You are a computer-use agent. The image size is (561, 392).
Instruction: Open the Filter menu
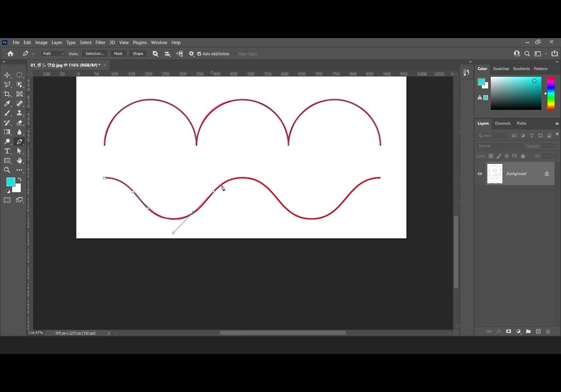pos(100,43)
